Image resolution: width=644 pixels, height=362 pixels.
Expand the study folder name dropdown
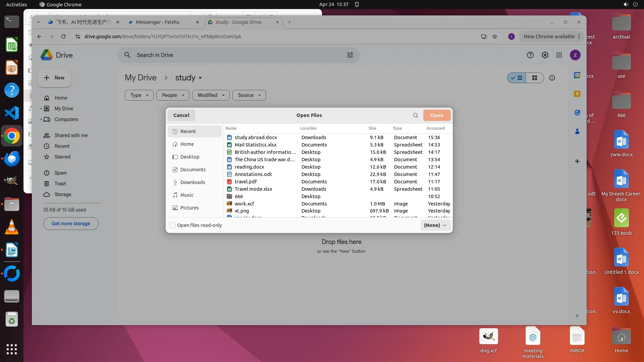click(200, 78)
